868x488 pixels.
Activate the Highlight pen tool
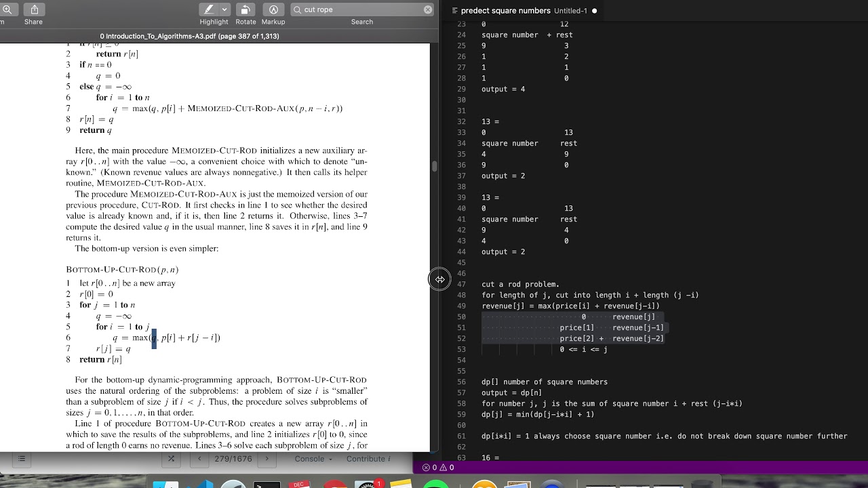(209, 9)
